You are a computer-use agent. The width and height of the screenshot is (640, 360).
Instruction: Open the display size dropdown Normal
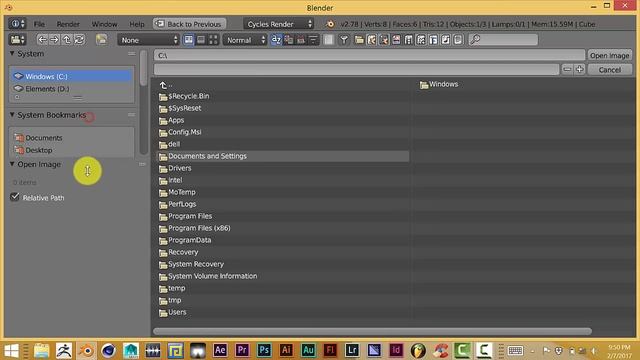[x=245, y=40]
